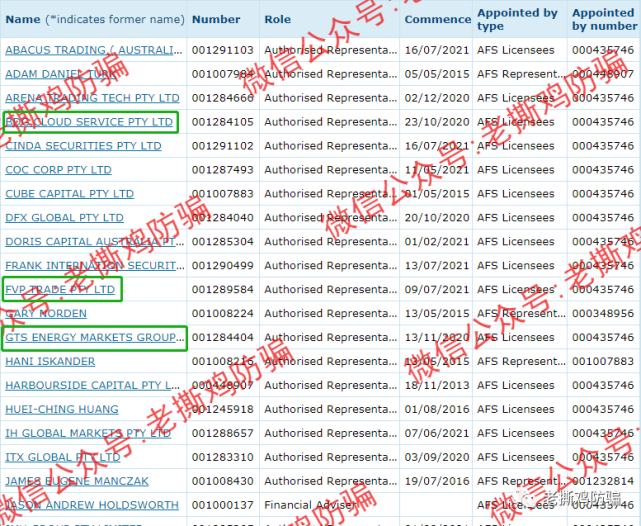Open DORIS CAPITAL AUSTRALIA link

pyautogui.click(x=94, y=242)
